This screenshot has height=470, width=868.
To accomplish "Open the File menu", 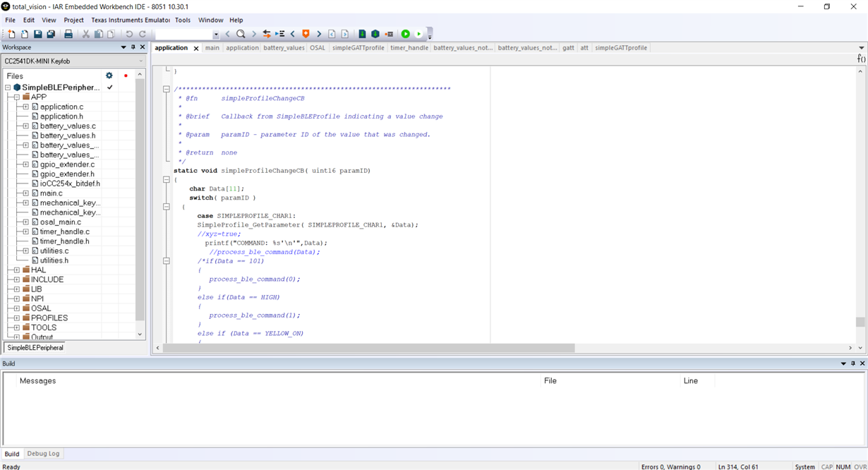I will (11, 20).
